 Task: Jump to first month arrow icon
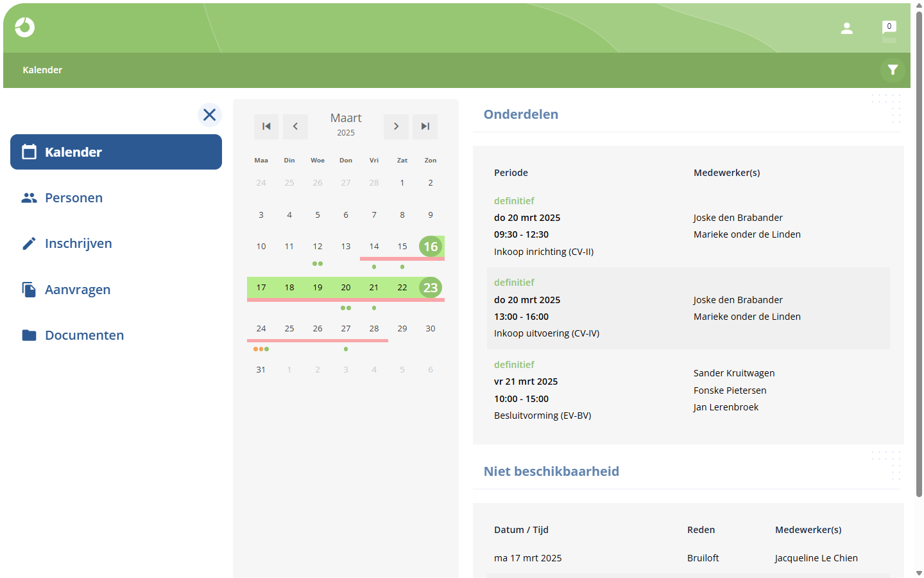click(x=266, y=127)
